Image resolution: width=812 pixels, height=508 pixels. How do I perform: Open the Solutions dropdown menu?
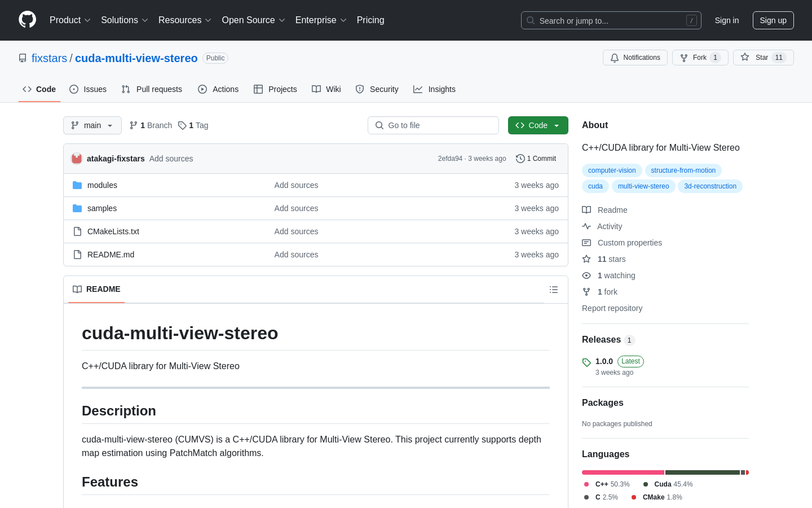point(125,20)
